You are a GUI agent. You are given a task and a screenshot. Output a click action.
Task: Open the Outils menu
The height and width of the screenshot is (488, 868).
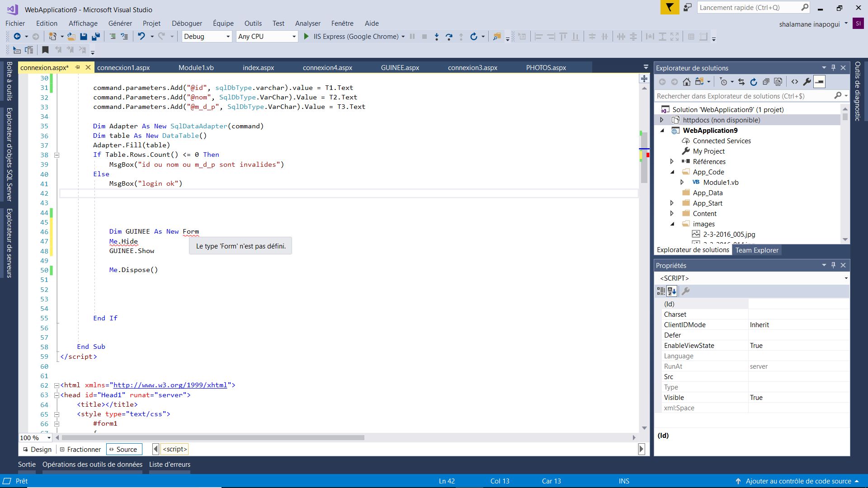(x=253, y=23)
